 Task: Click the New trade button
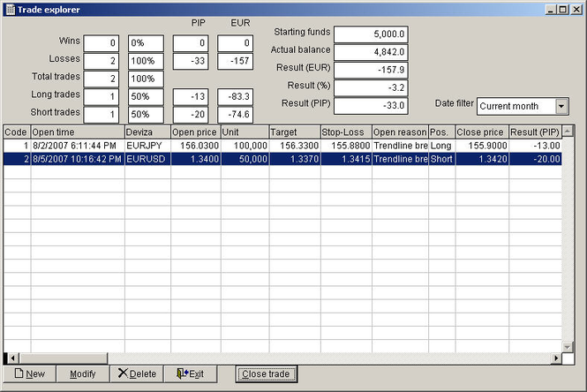tap(30, 373)
